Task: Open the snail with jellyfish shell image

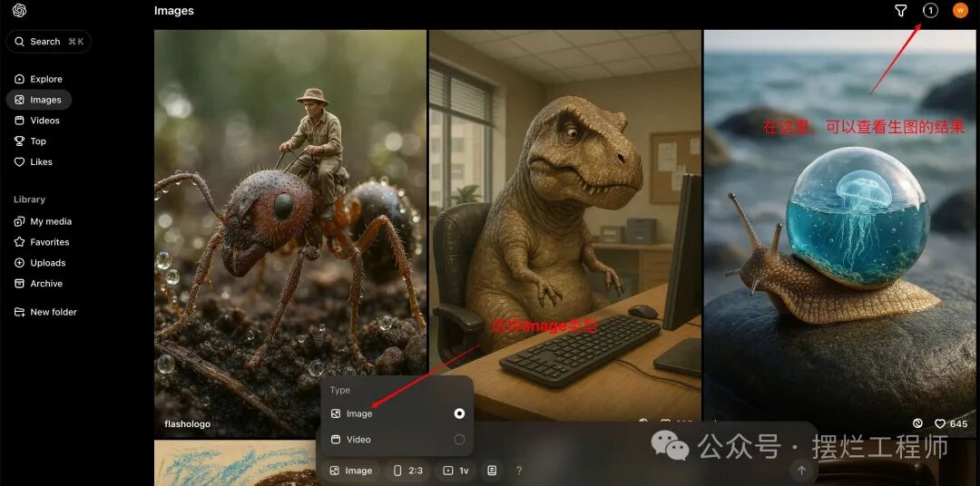Action: point(839,227)
